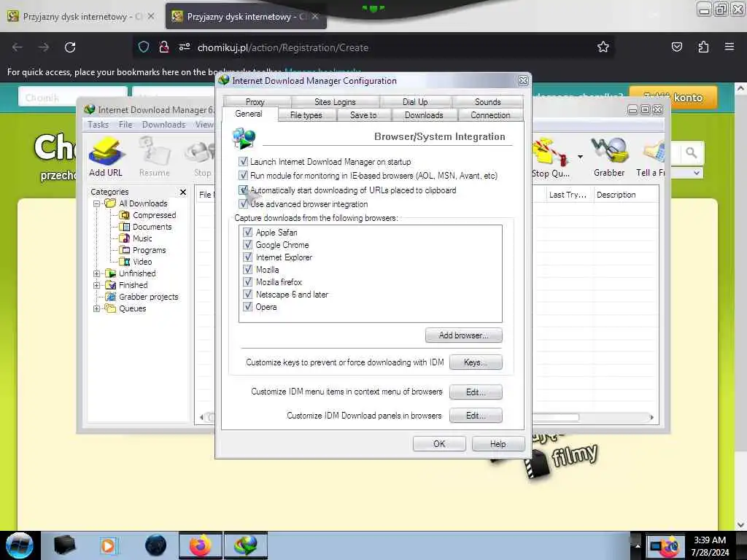Click the dark globe taskbar icon
This screenshot has height=560, width=747.
click(156, 545)
